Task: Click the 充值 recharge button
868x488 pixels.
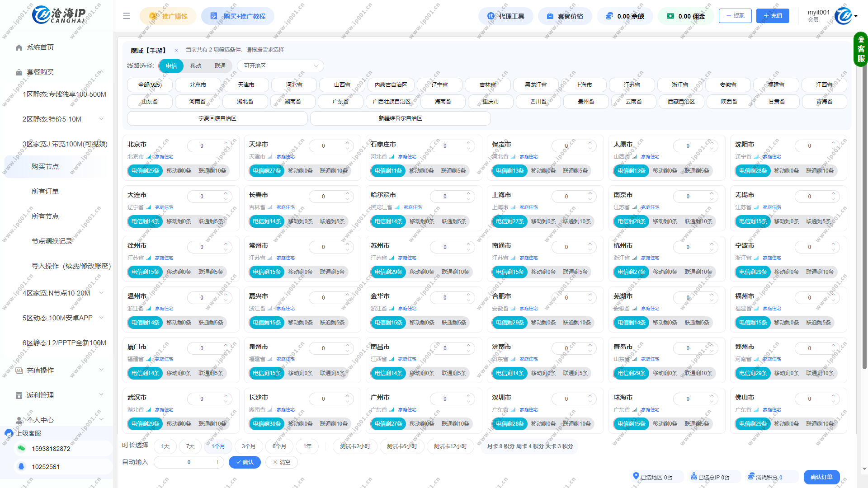Action: click(773, 16)
